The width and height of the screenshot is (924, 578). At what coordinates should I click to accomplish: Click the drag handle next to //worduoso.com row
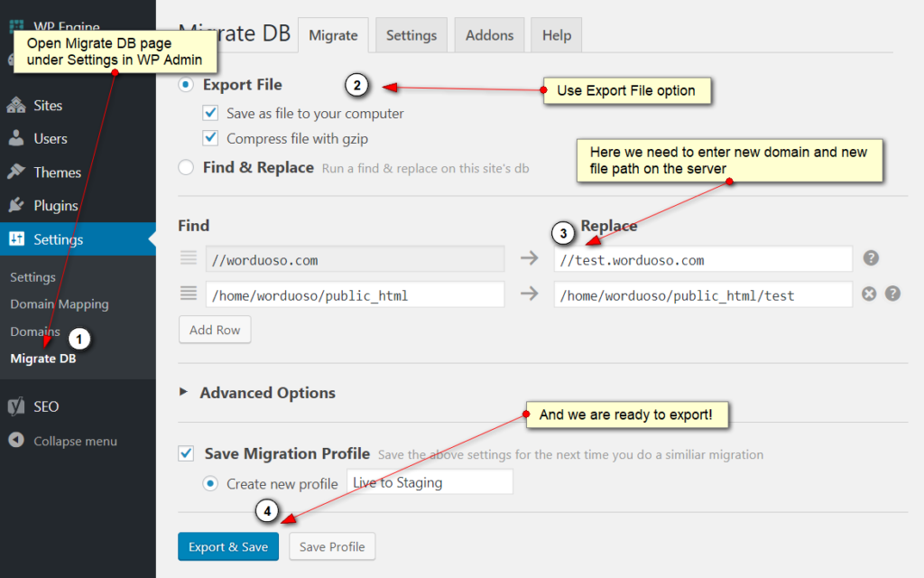point(188,258)
